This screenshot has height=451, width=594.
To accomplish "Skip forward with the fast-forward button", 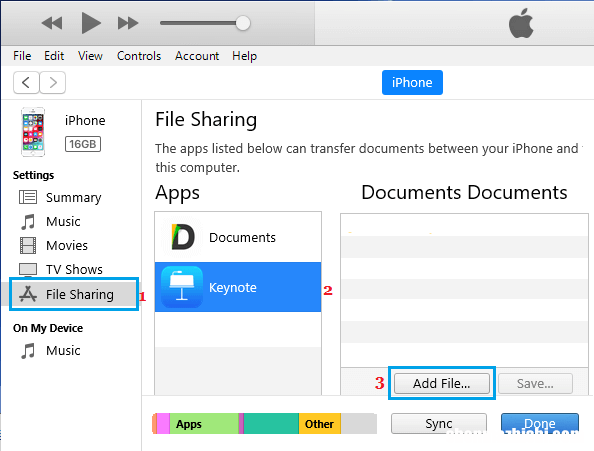I will [x=128, y=23].
